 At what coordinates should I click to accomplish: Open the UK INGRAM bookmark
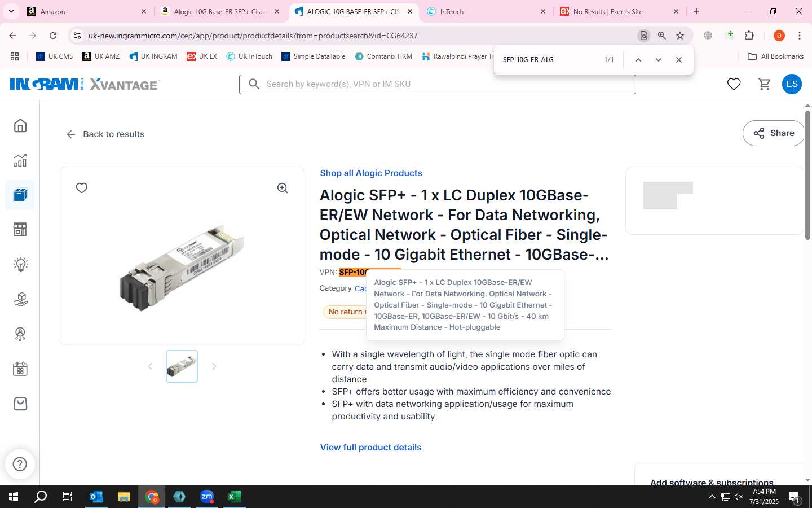153,56
